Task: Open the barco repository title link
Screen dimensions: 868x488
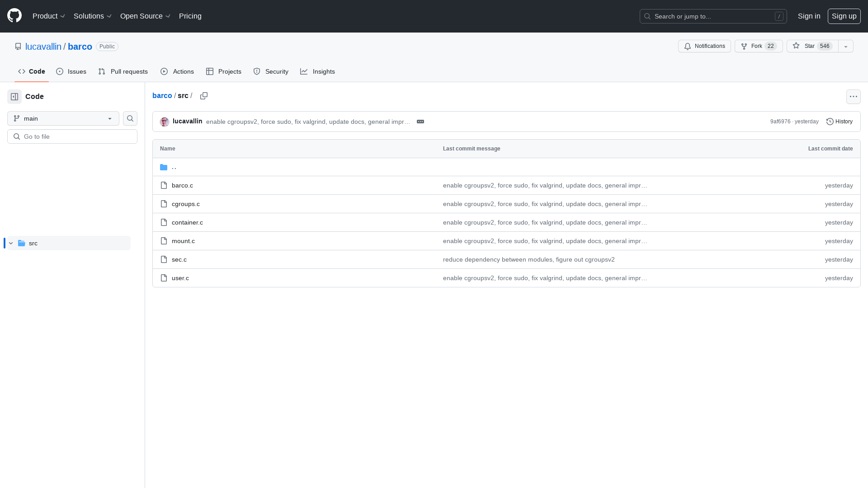Action: coord(80,47)
